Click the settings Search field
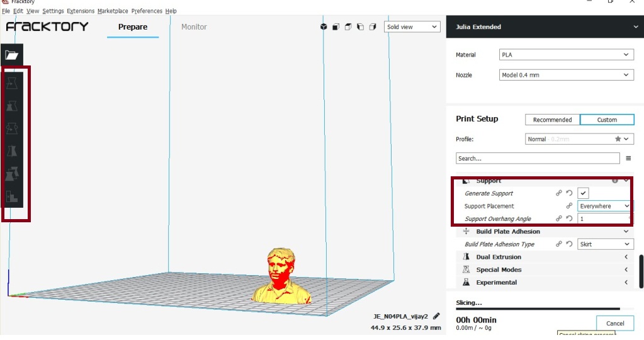This screenshot has height=340, width=644. 538,158
